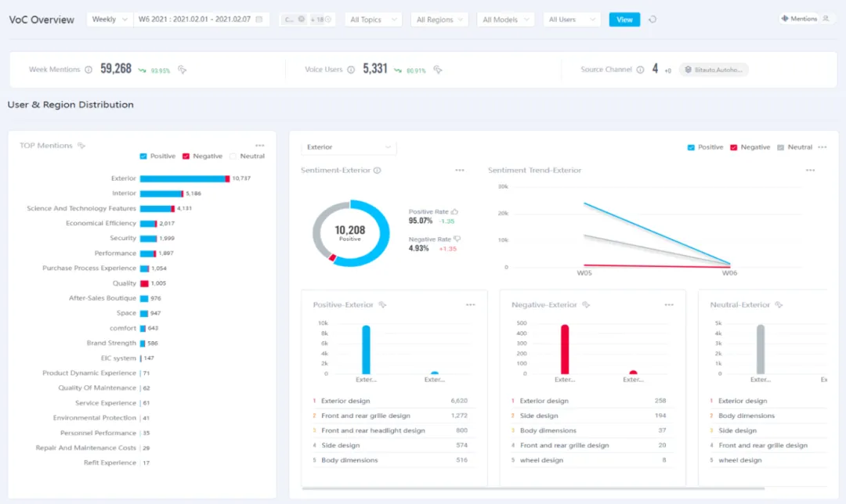Click the Exterior bar in TOP Mentions
Screen dimensions: 846x504
point(183,178)
